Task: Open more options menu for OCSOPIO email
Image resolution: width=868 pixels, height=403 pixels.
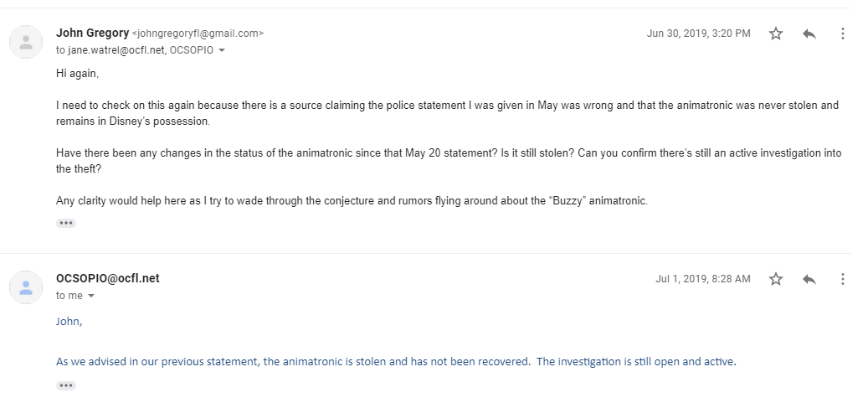Action: pos(843,279)
